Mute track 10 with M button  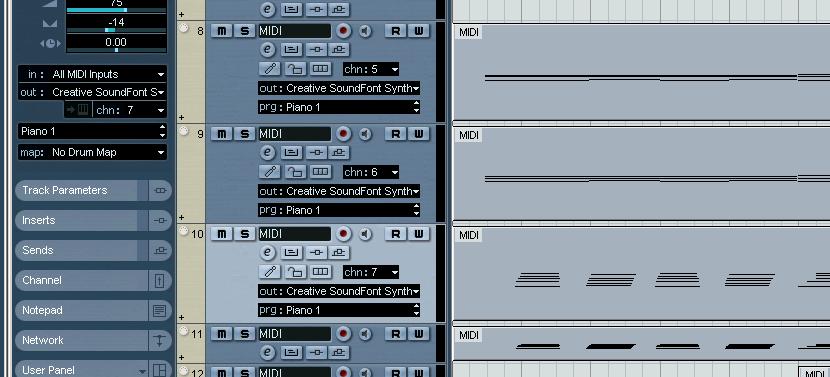221,234
